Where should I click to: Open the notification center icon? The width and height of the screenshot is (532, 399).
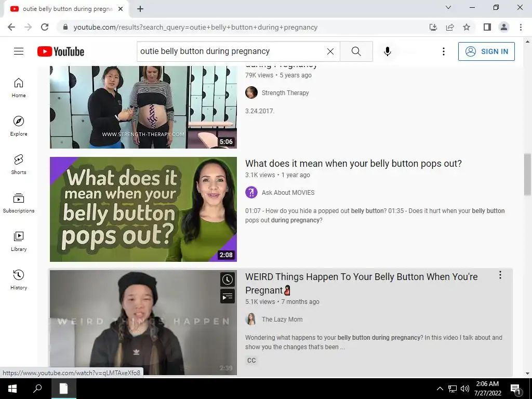[x=515, y=389]
